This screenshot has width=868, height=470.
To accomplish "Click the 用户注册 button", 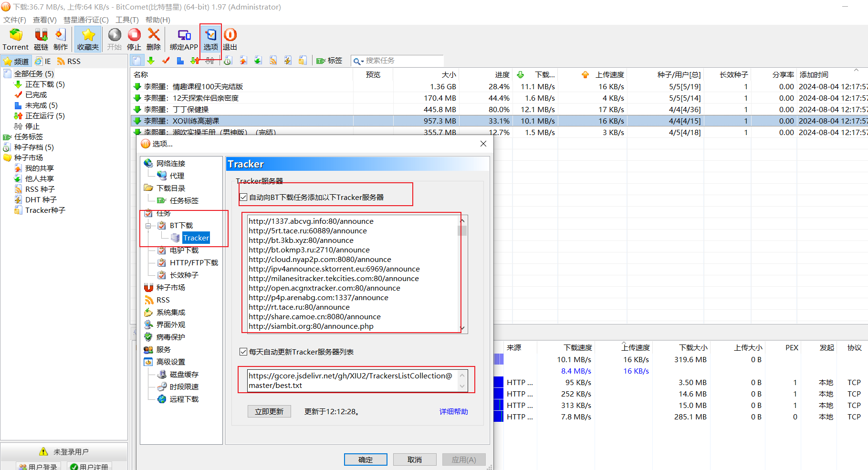I will [89, 467].
